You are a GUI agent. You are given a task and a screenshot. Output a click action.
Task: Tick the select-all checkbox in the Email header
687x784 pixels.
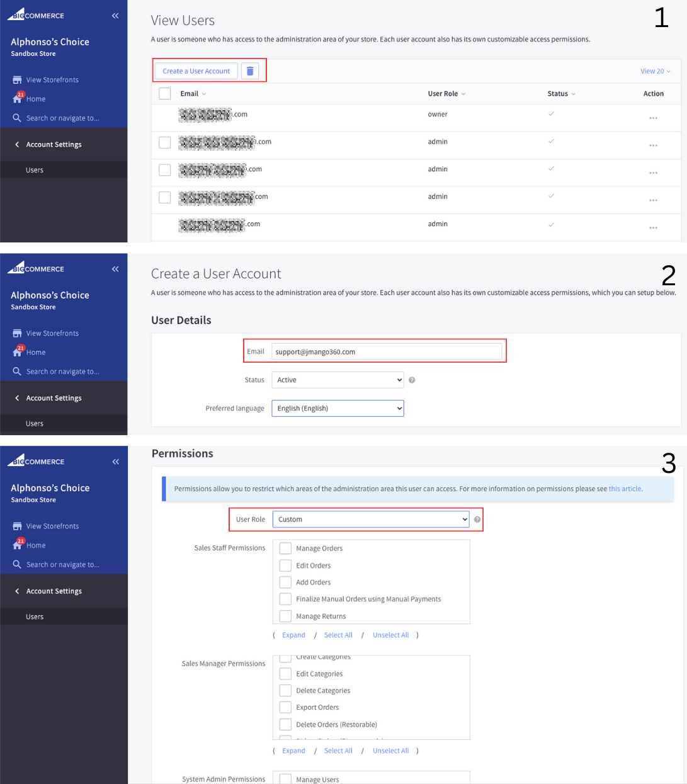point(165,94)
